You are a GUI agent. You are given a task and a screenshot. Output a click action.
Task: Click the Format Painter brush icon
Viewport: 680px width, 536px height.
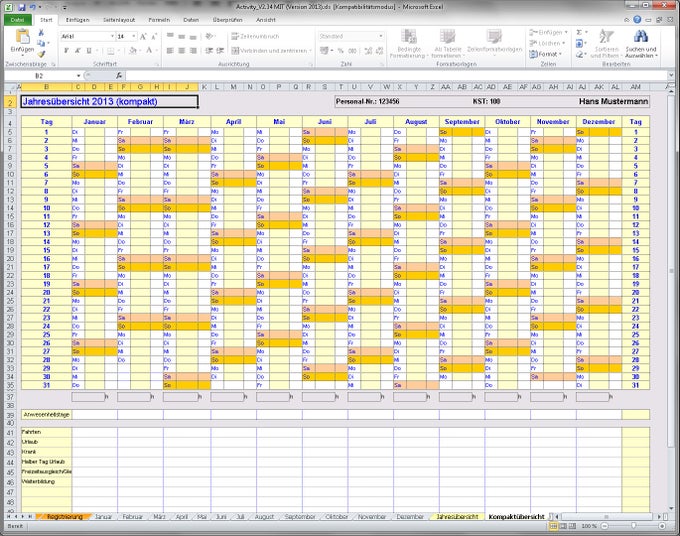pyautogui.click(x=41, y=54)
